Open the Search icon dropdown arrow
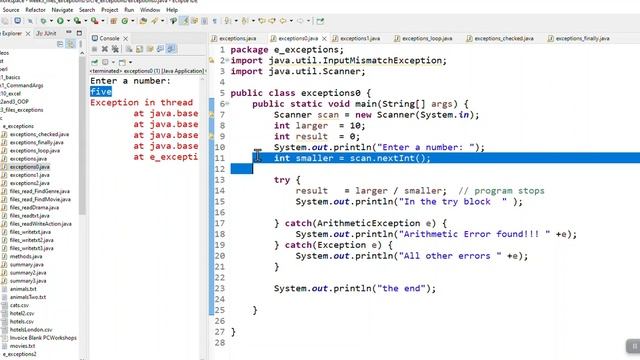The height and width of the screenshot is (360, 640). click(x=162, y=21)
